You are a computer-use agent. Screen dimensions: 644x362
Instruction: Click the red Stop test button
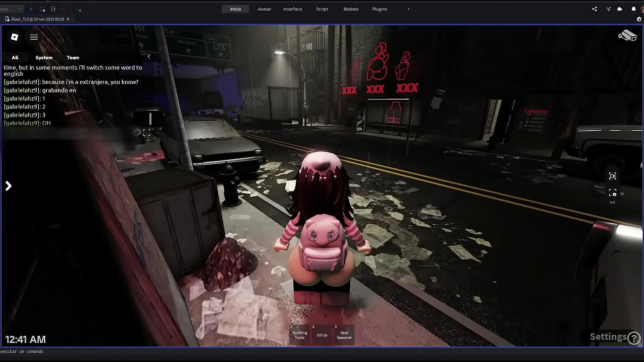coord(64,9)
